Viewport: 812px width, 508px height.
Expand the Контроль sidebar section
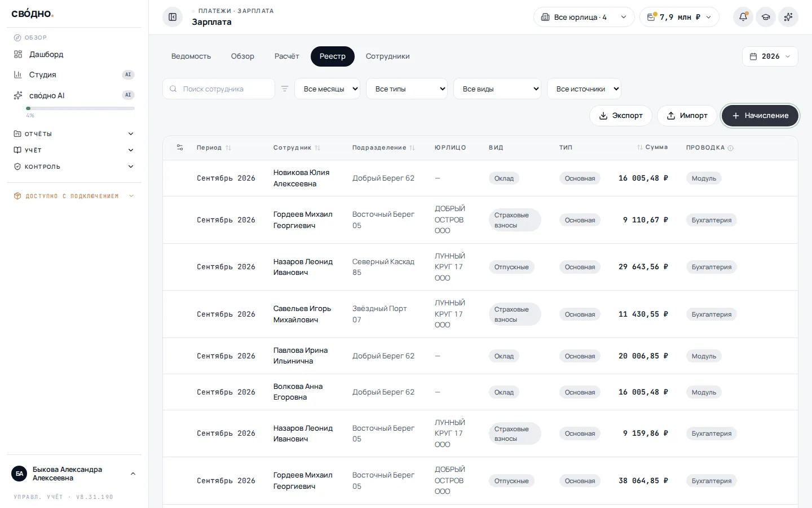[x=74, y=167]
